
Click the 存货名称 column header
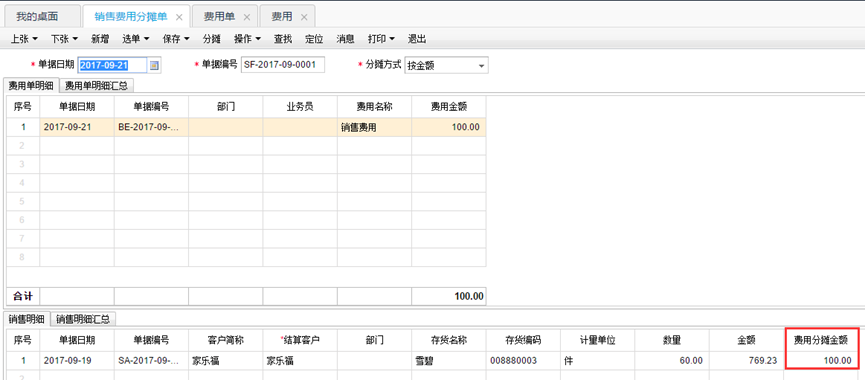449,340
